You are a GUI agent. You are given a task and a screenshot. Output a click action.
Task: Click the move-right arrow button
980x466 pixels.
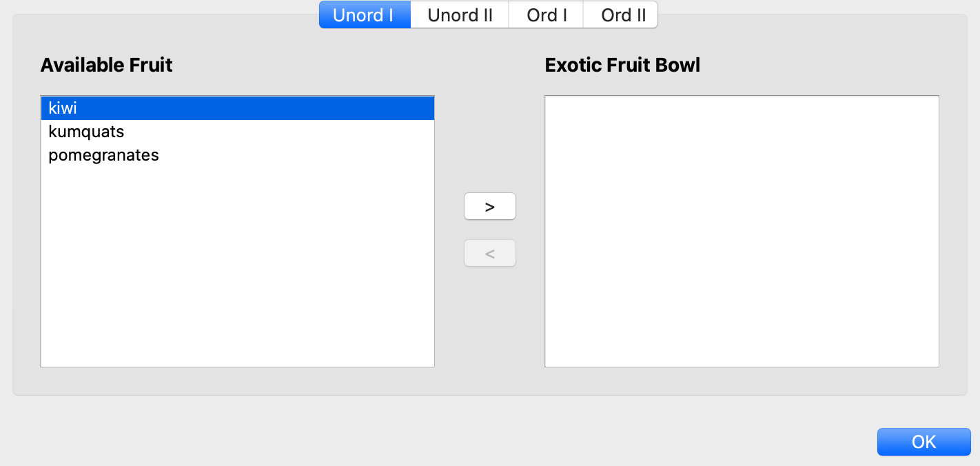(489, 206)
